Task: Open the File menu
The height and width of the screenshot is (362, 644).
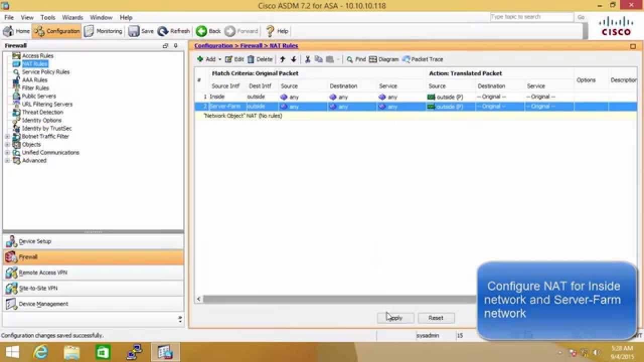Action: coord(9,17)
